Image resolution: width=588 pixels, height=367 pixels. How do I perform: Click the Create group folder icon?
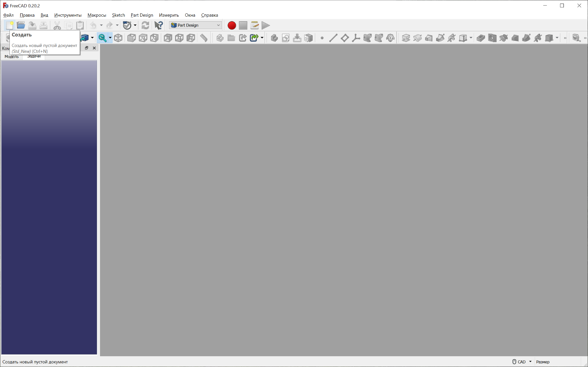click(231, 38)
